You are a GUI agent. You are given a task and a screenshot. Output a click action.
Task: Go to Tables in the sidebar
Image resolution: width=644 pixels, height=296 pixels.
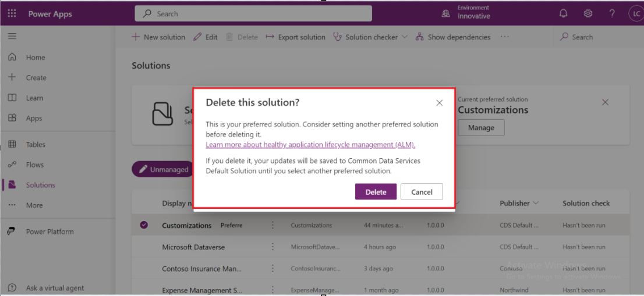click(35, 145)
